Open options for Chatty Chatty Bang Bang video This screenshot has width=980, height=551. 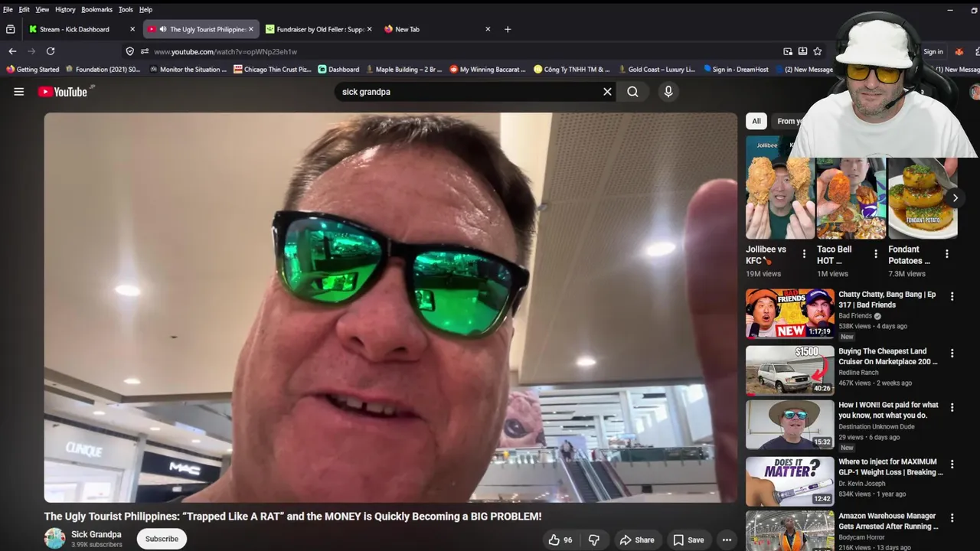952,296
